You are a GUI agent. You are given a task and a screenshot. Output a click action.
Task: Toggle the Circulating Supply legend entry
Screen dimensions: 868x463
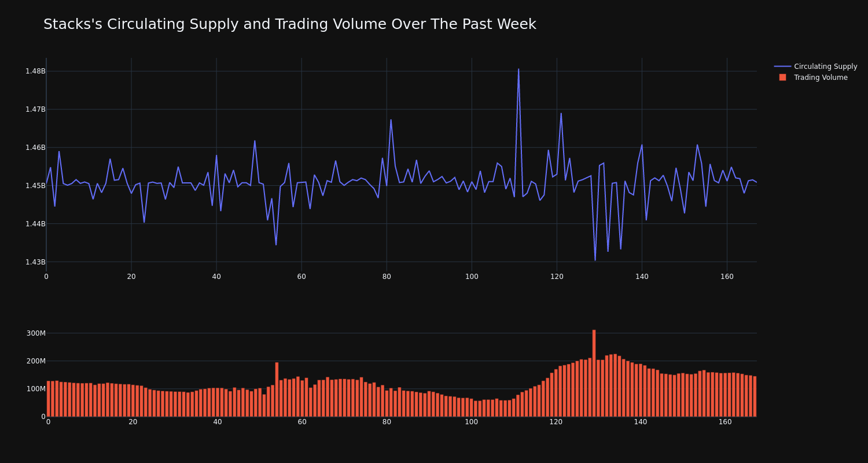point(815,67)
